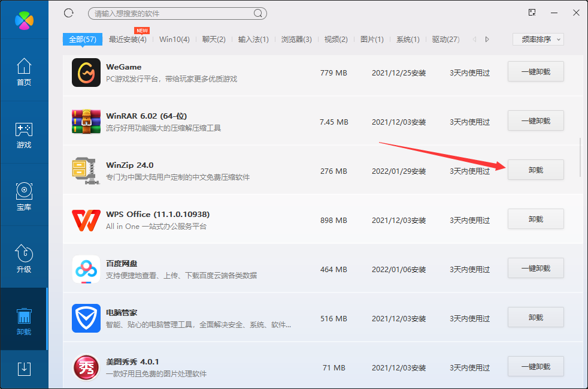This screenshot has width=588, height=389.
Task: Click the 2022/01/29安装 date
Action: [399, 171]
